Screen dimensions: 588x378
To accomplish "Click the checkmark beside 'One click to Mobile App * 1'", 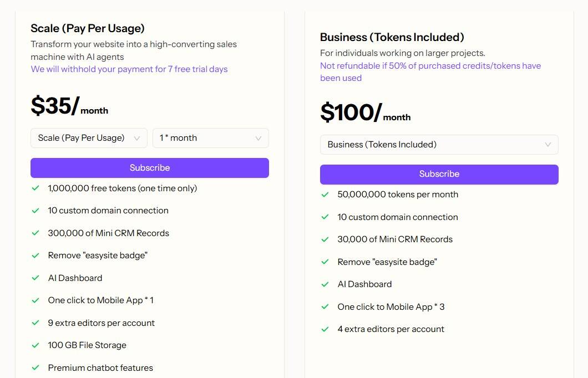I will point(36,300).
